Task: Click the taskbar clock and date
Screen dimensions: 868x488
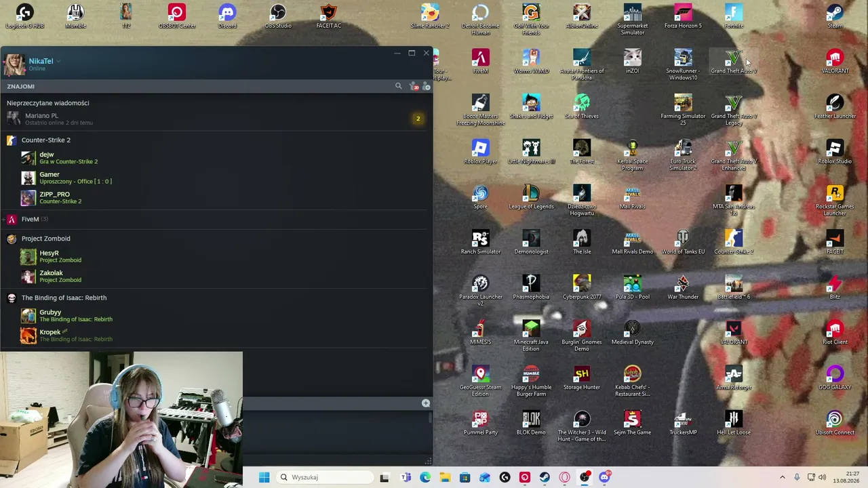Action: click(x=848, y=477)
